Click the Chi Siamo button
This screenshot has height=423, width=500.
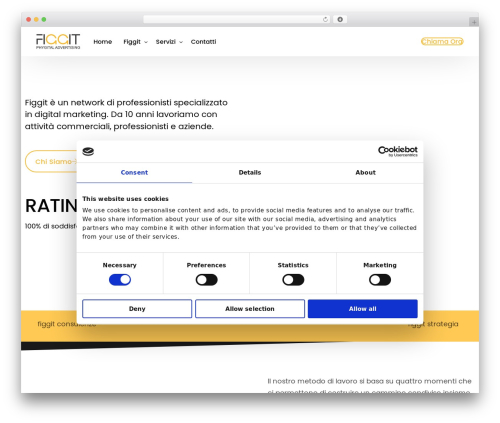tap(52, 161)
